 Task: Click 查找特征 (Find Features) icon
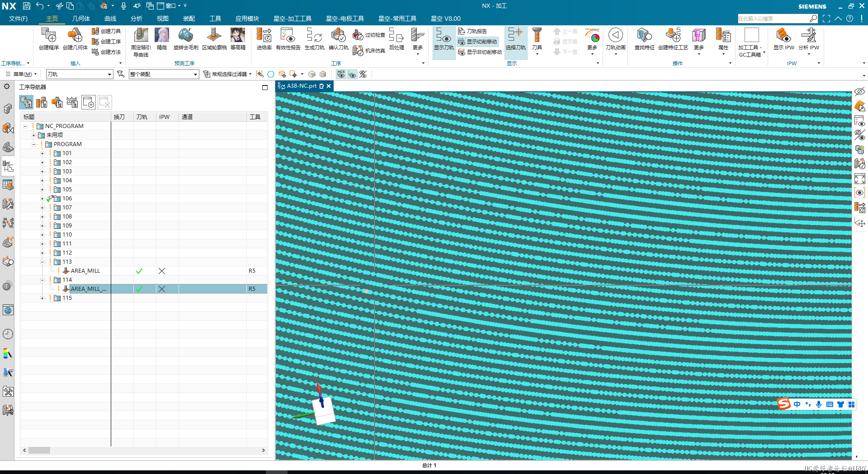(x=644, y=39)
